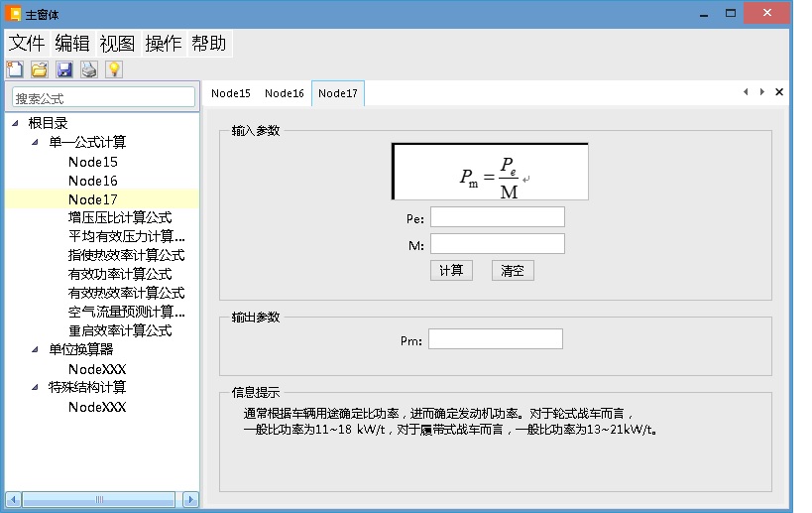Select 重启效率计算公式 in the tree
Image resolution: width=812 pixels, height=513 pixels.
tap(120, 330)
